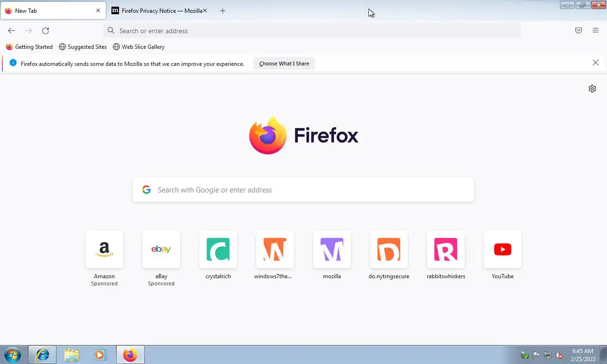Switch to the New Tab tab
The image size is (607, 364).
pyautogui.click(x=53, y=10)
